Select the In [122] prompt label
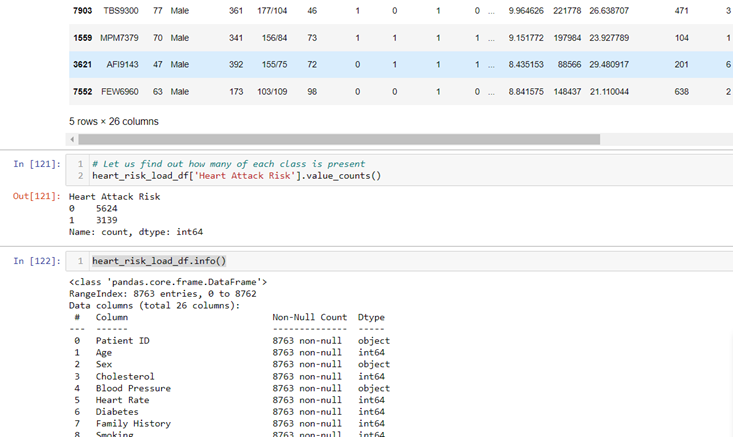 (37, 261)
